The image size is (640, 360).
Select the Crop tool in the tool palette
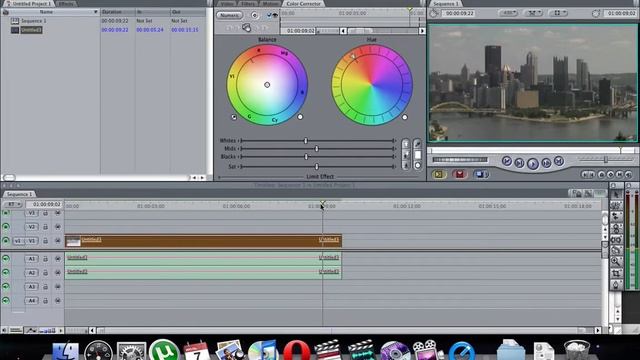(616, 273)
